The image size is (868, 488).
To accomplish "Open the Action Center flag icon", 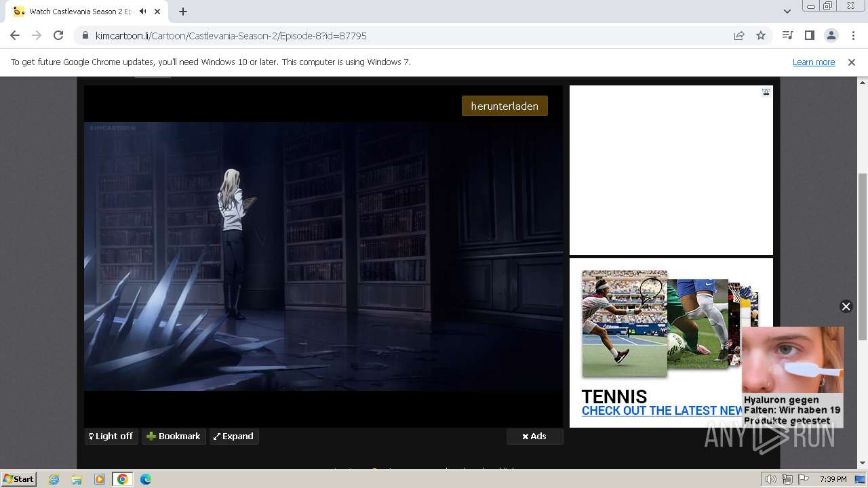I will (803, 479).
